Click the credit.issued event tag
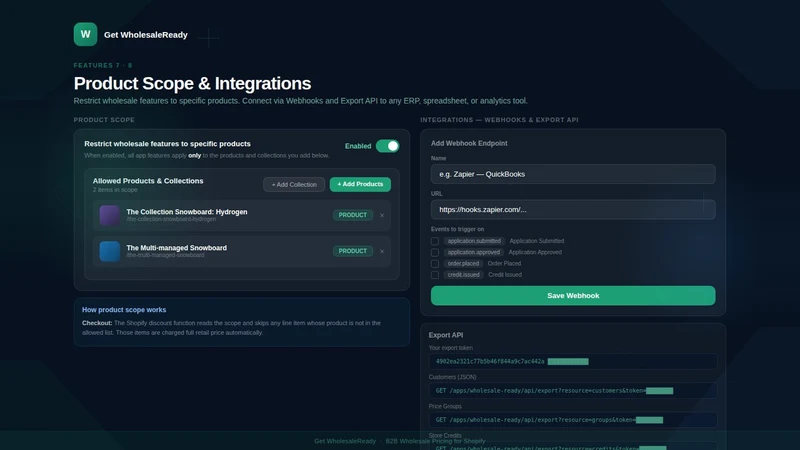Viewport: 800px width, 450px height. 463,274
